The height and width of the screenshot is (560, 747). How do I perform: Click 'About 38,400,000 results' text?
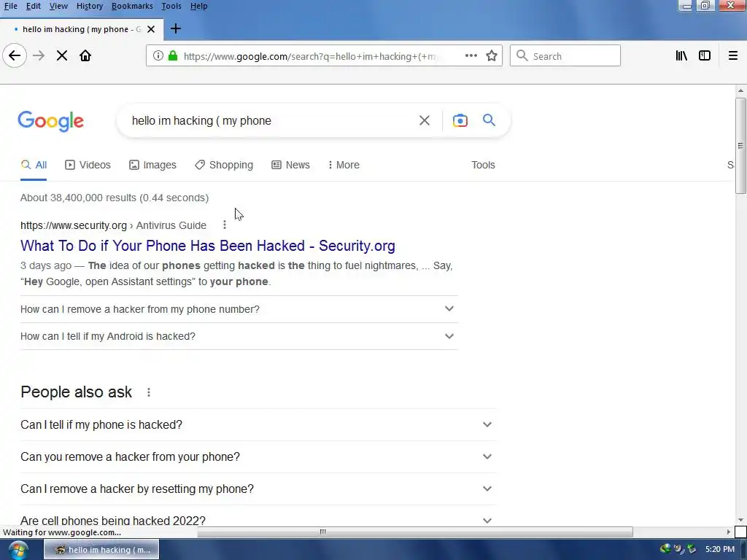(115, 198)
